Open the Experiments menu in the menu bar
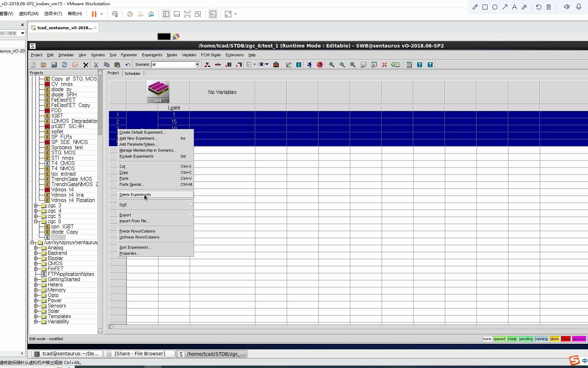This screenshot has height=368, width=588. pyautogui.click(x=152, y=55)
